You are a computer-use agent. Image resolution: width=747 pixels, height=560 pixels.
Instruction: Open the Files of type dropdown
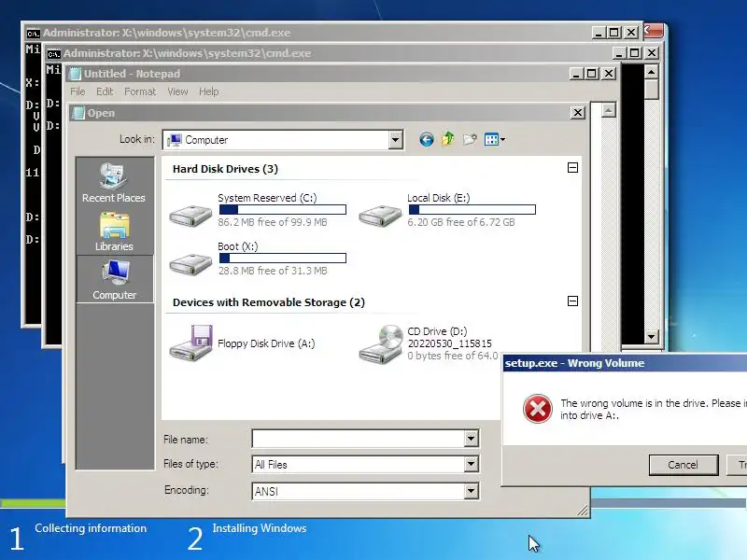(x=471, y=464)
